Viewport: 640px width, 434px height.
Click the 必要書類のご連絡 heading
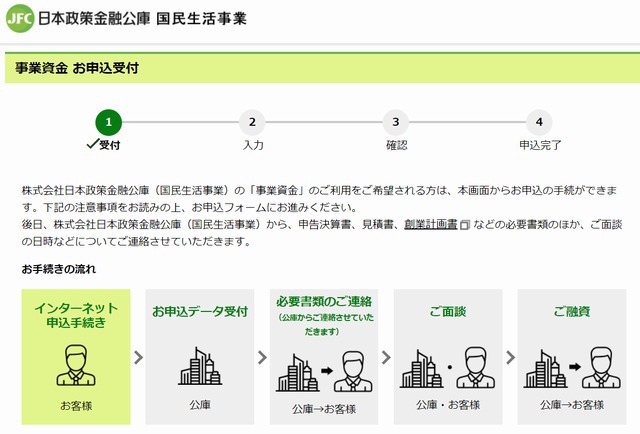coord(324,302)
